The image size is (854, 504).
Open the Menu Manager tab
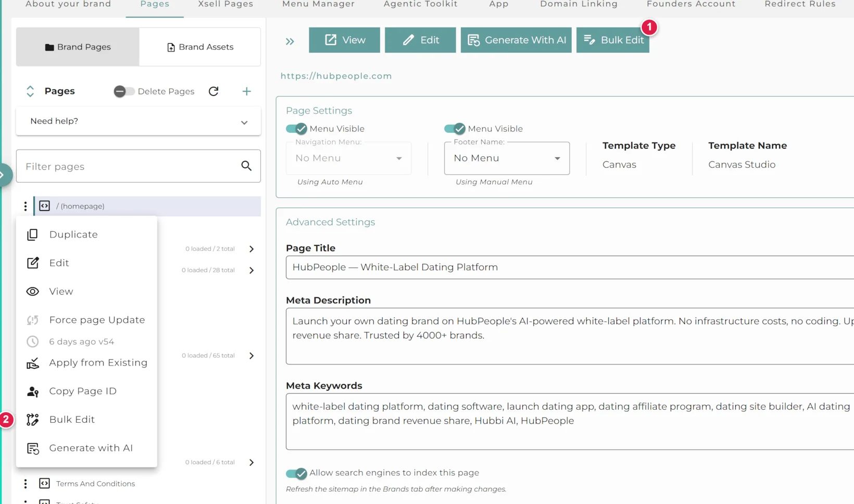318,4
